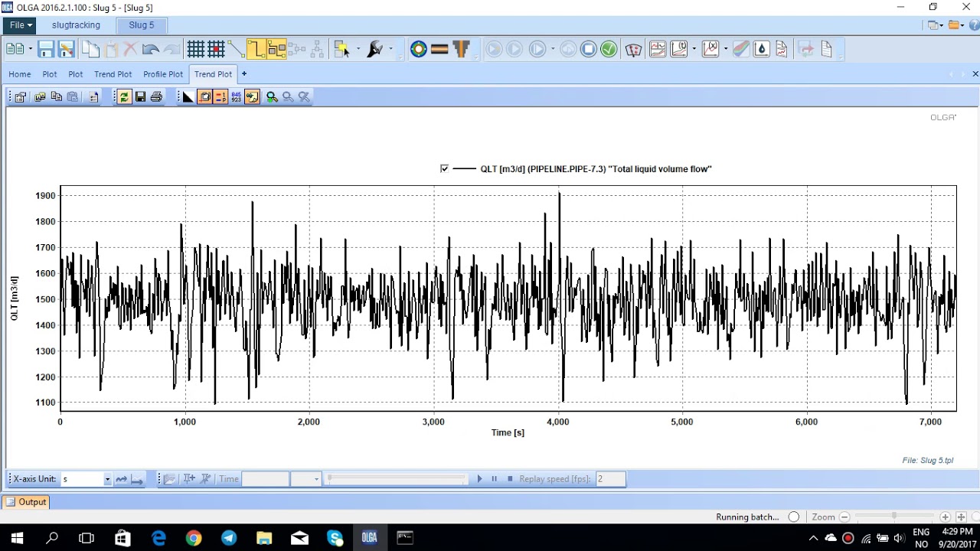The width and height of the screenshot is (980, 551).
Task: Expand the selection cursor tool dropdown arrow
Action: click(x=358, y=50)
